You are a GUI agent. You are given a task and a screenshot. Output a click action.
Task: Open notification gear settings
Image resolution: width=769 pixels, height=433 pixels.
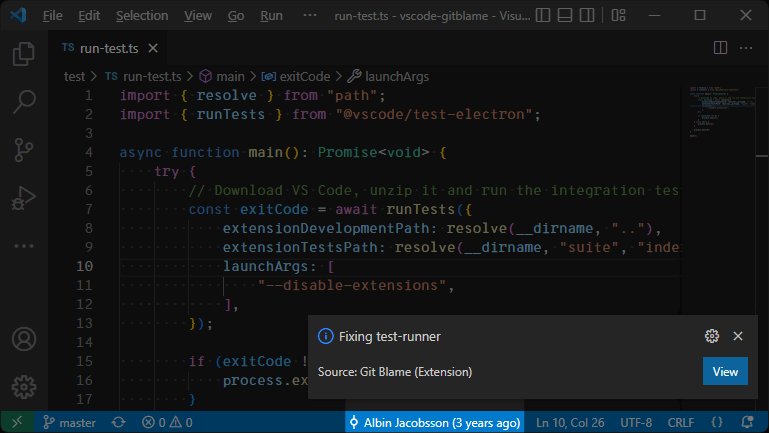tap(712, 336)
